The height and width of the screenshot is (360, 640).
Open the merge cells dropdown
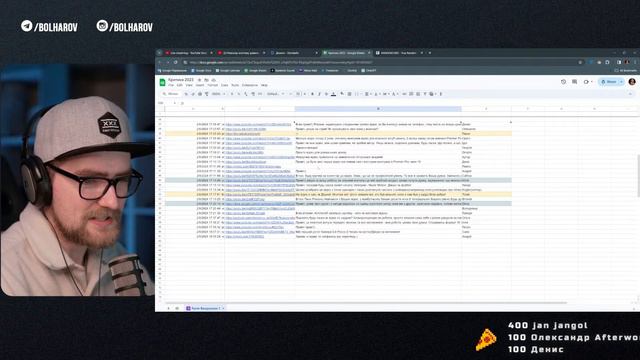tap(361, 94)
